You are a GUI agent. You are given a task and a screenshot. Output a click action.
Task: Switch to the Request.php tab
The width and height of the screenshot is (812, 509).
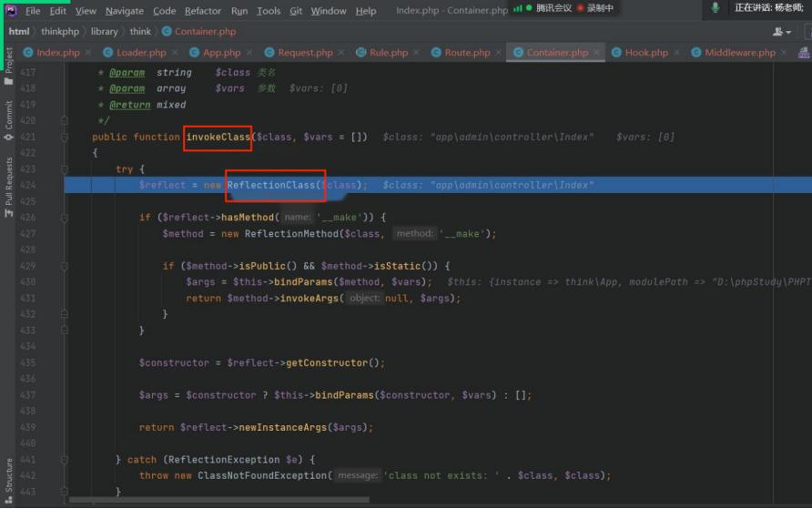[305, 52]
